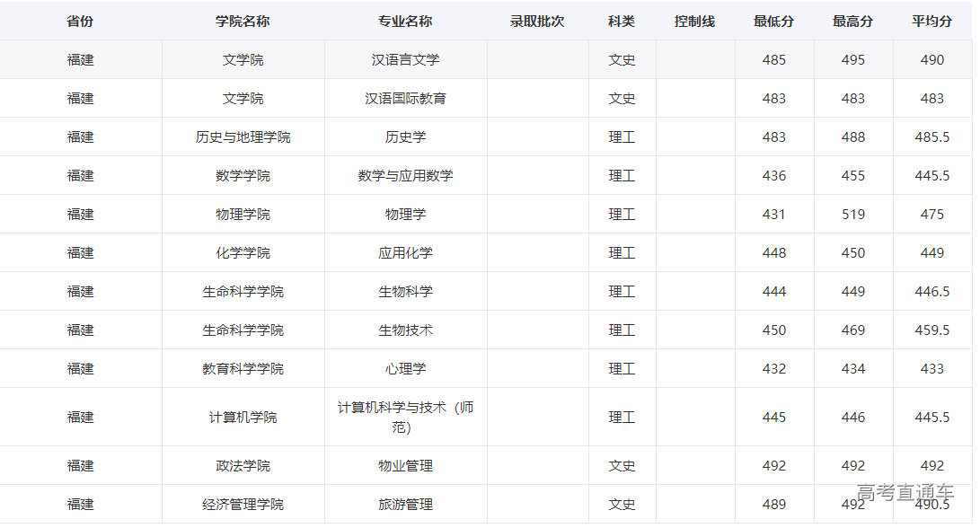Viewport: 980px width, 528px height.
Task: Select the 科类 column header
Action: pyautogui.click(x=622, y=21)
